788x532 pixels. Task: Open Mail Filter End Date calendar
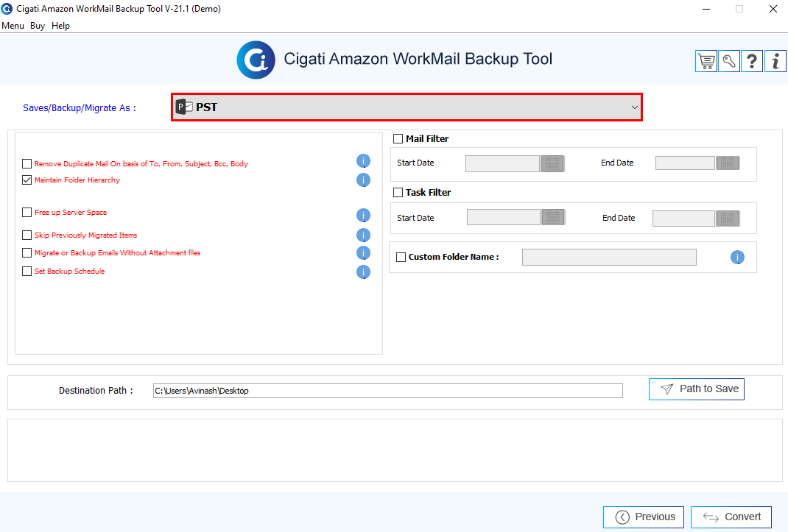pos(728,163)
